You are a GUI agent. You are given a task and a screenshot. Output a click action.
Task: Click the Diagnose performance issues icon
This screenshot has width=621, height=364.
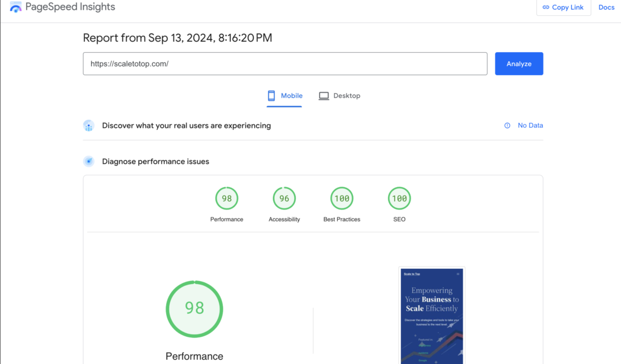point(89,162)
